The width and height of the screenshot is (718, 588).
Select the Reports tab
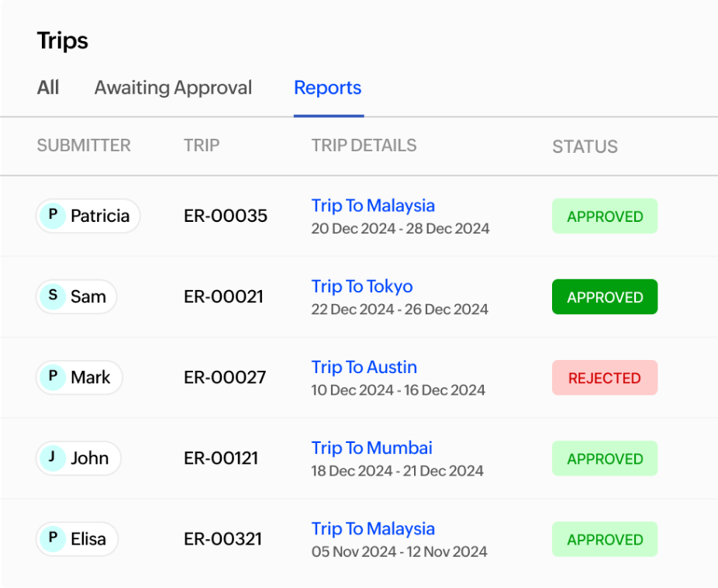click(327, 88)
